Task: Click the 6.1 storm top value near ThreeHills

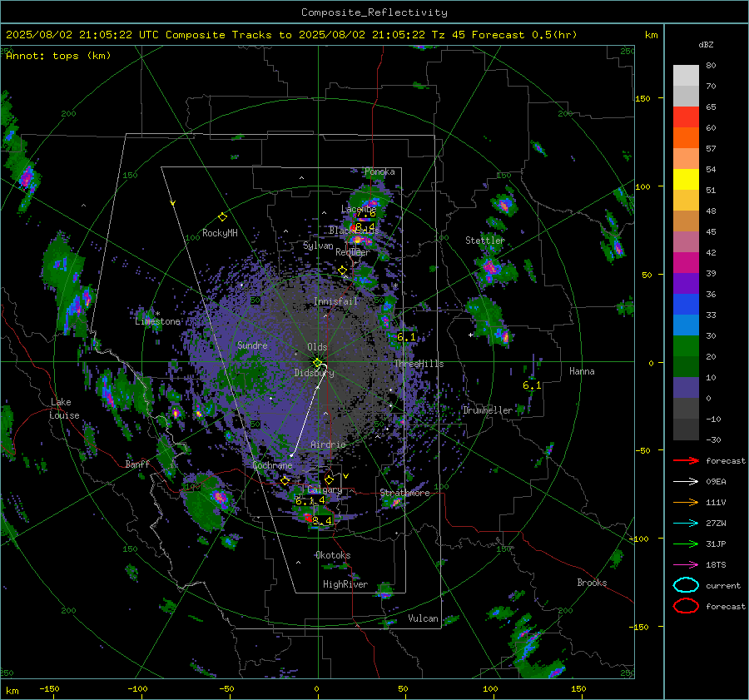Action: tap(406, 337)
